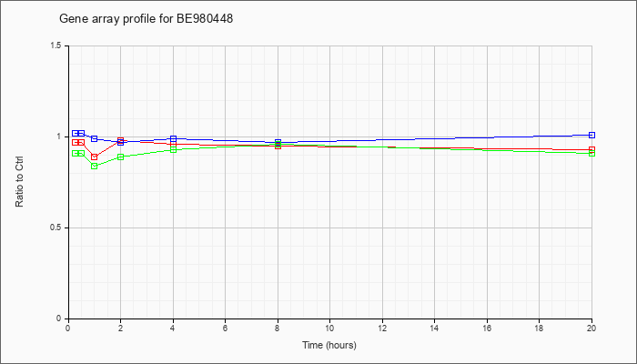Click the blue data marker at 20 hours
This screenshot has width=637, height=364.
pos(591,135)
